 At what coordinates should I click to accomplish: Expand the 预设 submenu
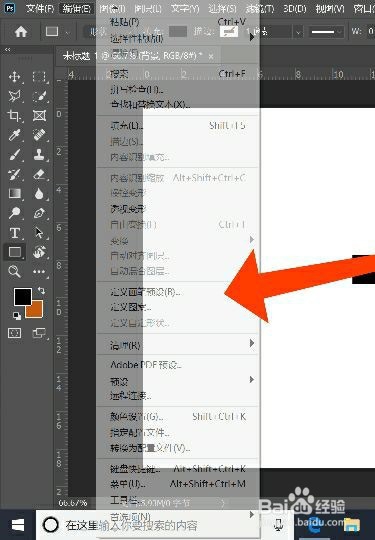coord(252,380)
